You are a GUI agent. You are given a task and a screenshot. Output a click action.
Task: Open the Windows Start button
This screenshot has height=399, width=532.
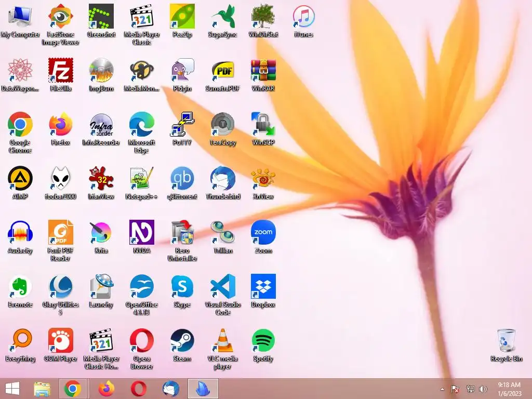(x=12, y=389)
